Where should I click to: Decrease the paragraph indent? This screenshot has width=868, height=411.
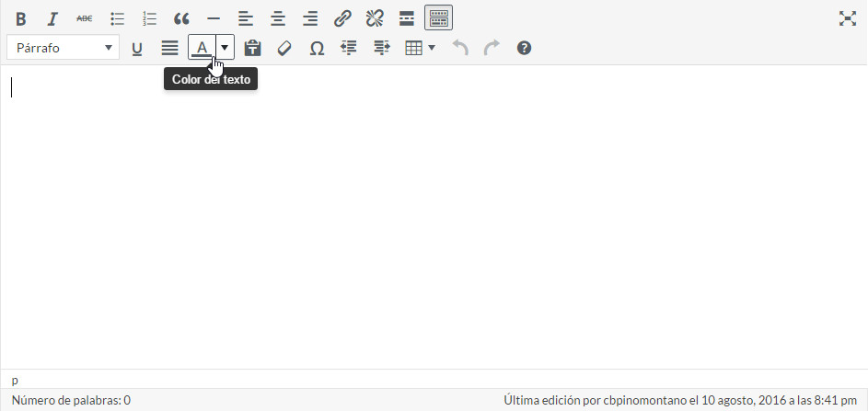[348, 48]
